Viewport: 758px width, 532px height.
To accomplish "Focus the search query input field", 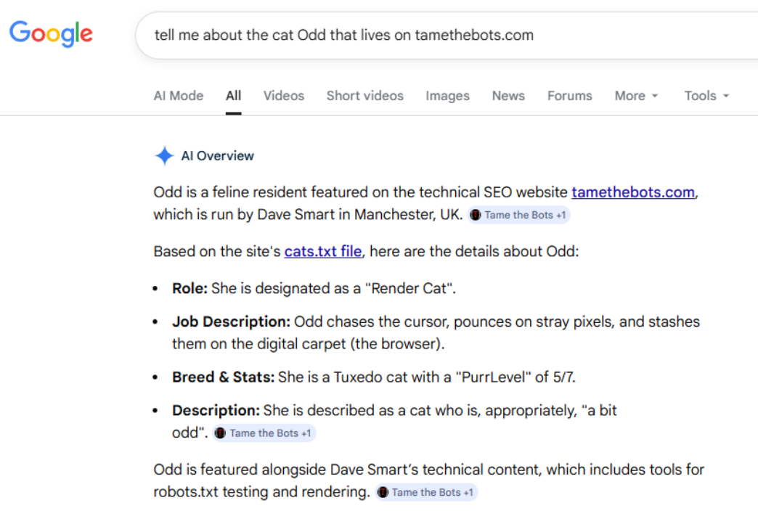I will [447, 36].
